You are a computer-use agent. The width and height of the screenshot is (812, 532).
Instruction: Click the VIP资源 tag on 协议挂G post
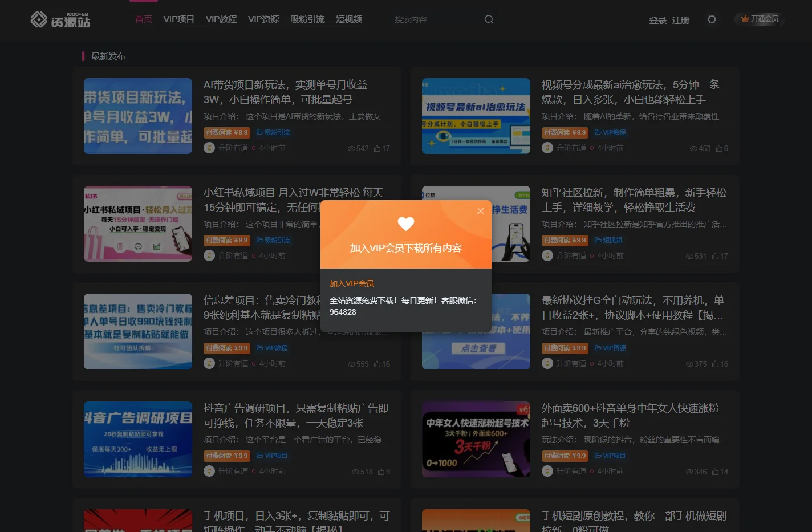click(610, 348)
